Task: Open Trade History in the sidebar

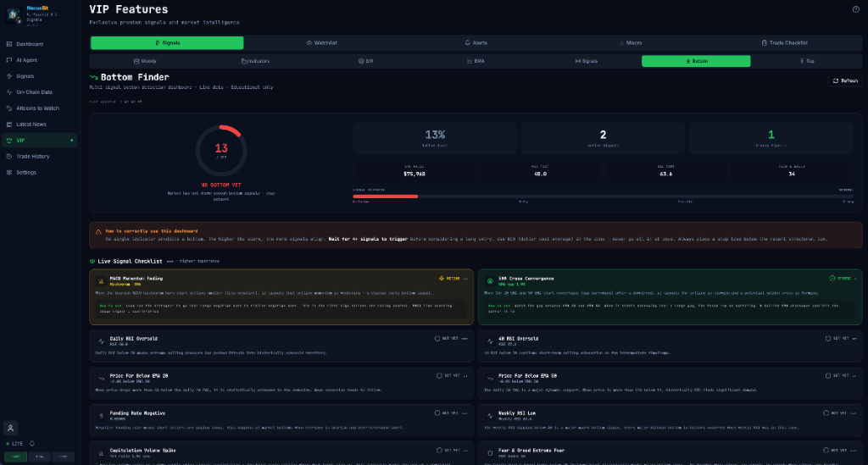Action: [39, 156]
